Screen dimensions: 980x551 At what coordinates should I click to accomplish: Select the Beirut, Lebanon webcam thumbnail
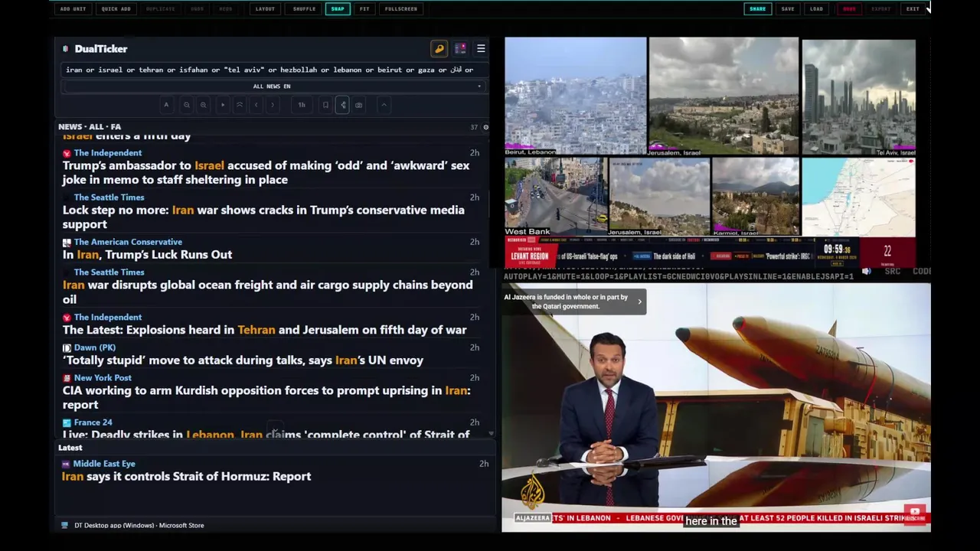(x=576, y=96)
